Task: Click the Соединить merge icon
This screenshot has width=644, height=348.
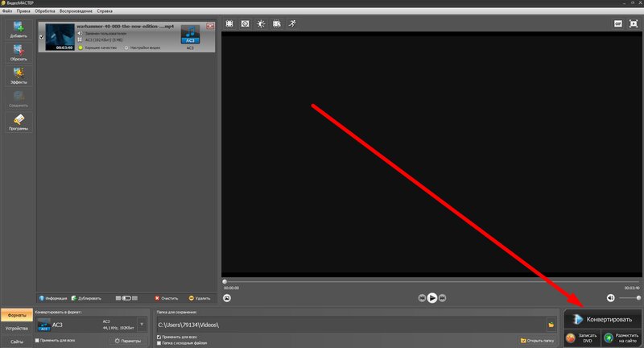Action: [18, 99]
